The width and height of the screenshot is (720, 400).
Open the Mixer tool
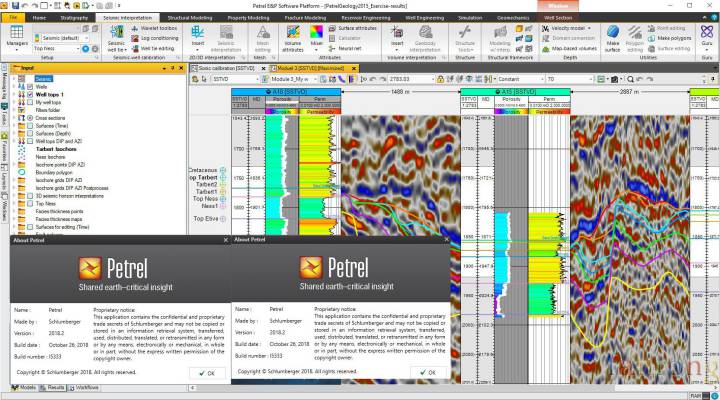316,39
